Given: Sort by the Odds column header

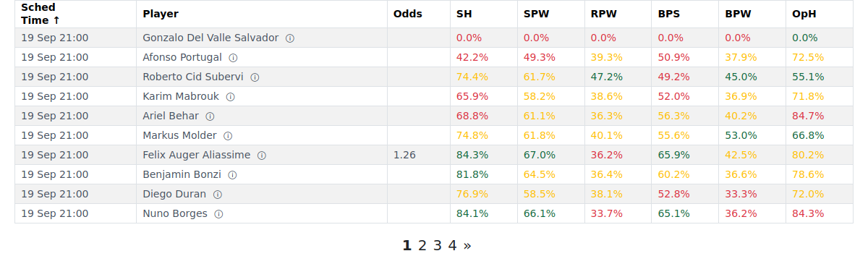Looking at the screenshot, I should tap(408, 14).
